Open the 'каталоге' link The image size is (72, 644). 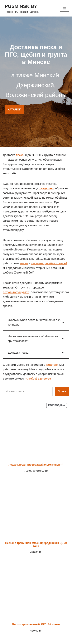tap(52, 365)
